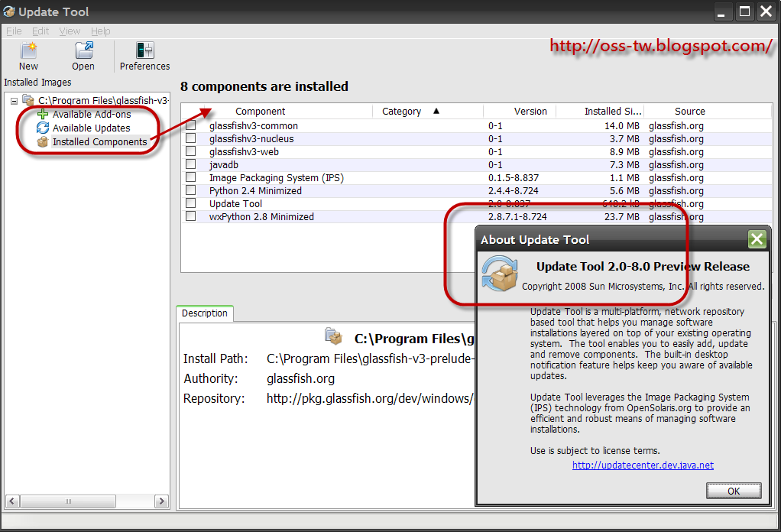Click version 2.8.7.1-8.724 cell
Viewport: 781px width, 532px height.
(x=517, y=216)
